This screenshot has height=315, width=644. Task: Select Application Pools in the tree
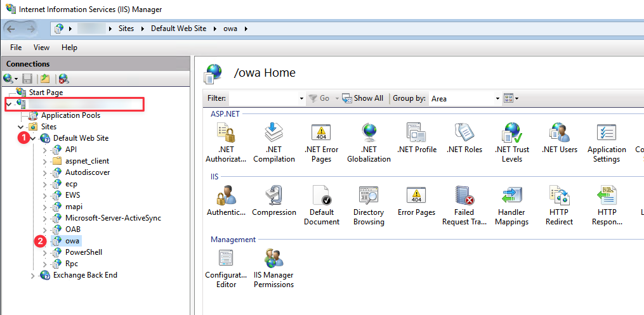[70, 115]
